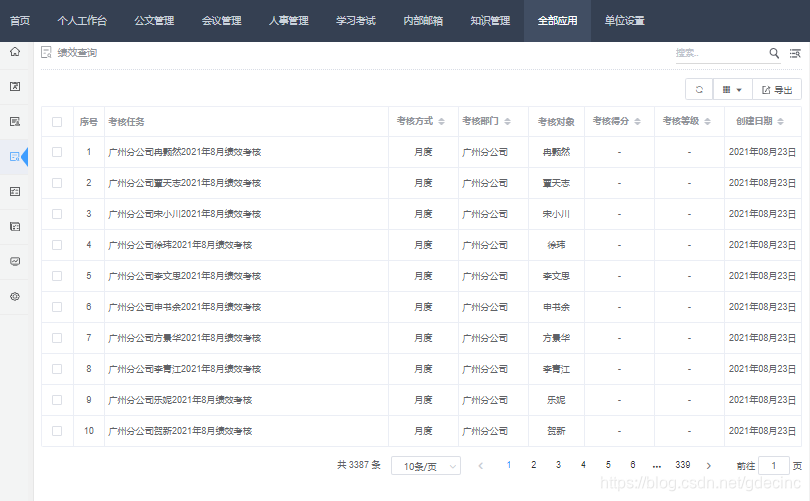Select the 全部应用 tab
The height and width of the screenshot is (501, 810).
(557, 21)
